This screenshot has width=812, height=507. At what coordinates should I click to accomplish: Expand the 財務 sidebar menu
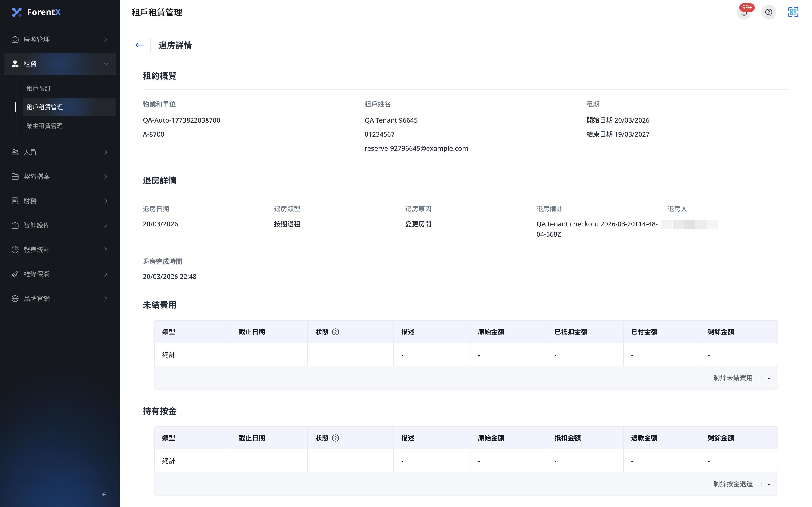click(x=60, y=201)
